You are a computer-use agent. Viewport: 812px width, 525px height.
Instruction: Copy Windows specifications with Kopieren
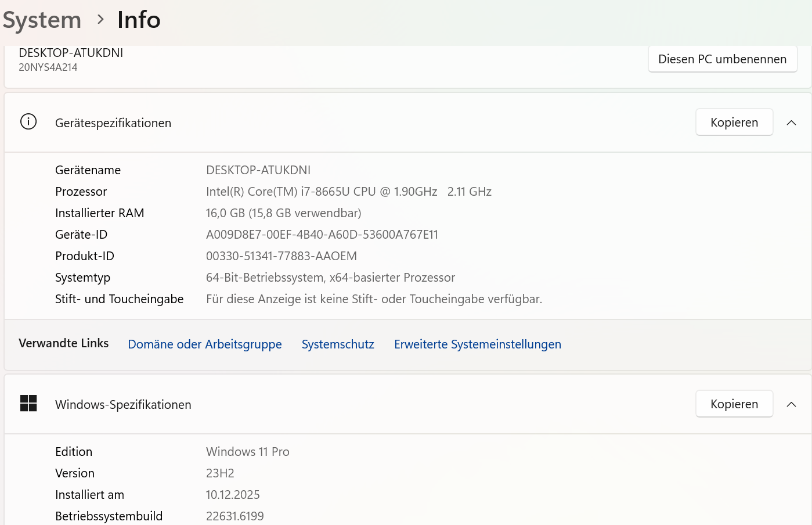734,404
